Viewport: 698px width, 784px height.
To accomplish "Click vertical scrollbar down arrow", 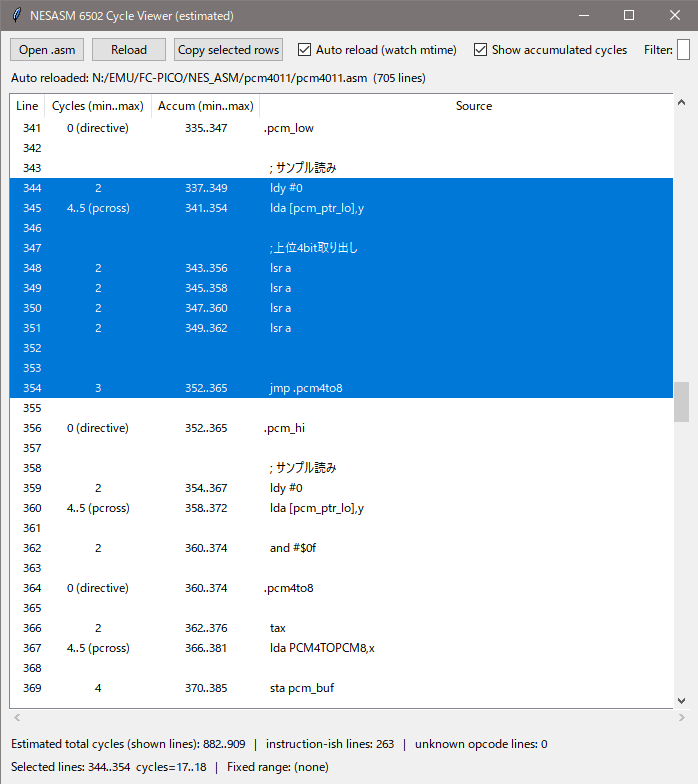I will (x=681, y=700).
